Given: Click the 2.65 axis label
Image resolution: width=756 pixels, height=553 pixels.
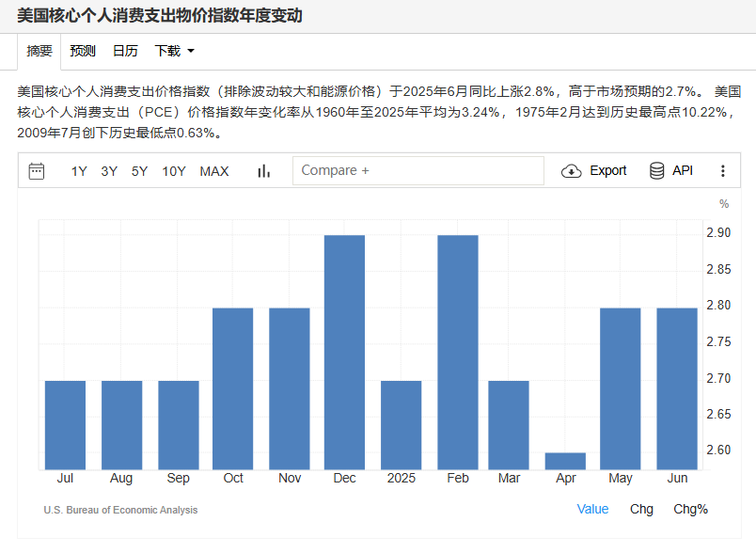Looking at the screenshot, I should tap(718, 414).
